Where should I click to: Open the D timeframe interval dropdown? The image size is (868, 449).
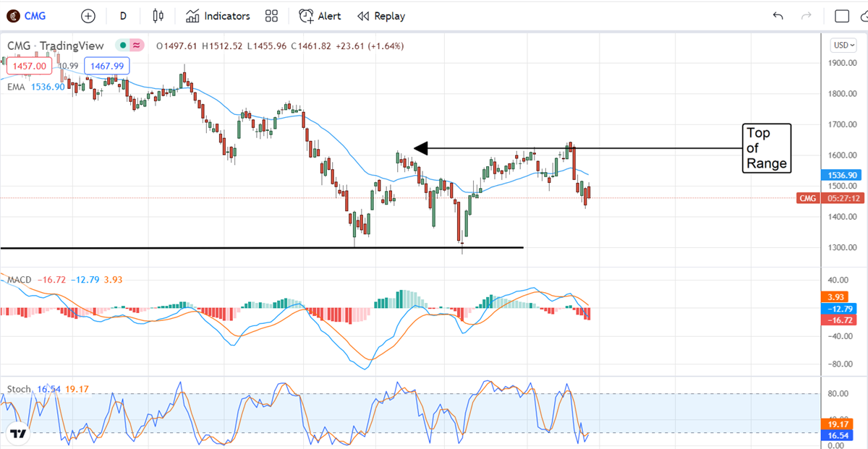[x=123, y=16]
